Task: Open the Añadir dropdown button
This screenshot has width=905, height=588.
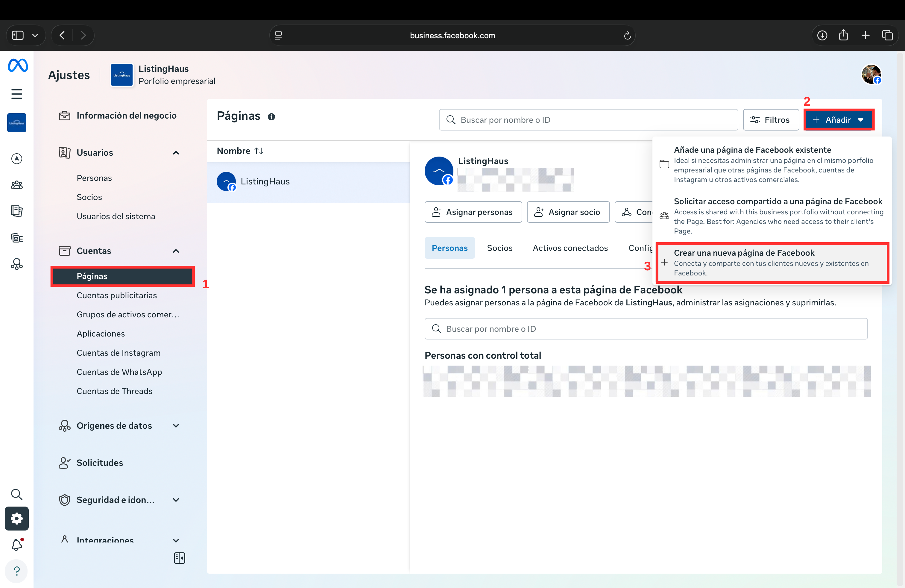Action: 839,120
